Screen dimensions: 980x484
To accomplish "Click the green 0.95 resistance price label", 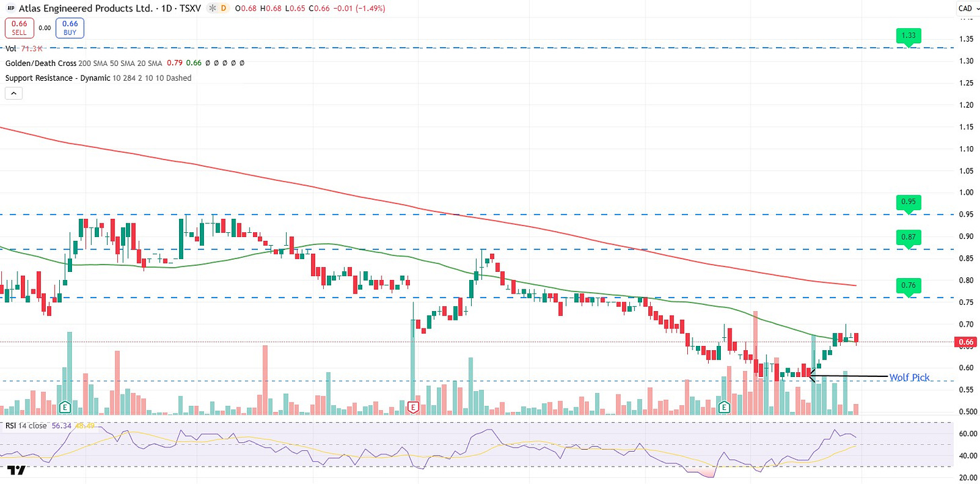I will [909, 202].
